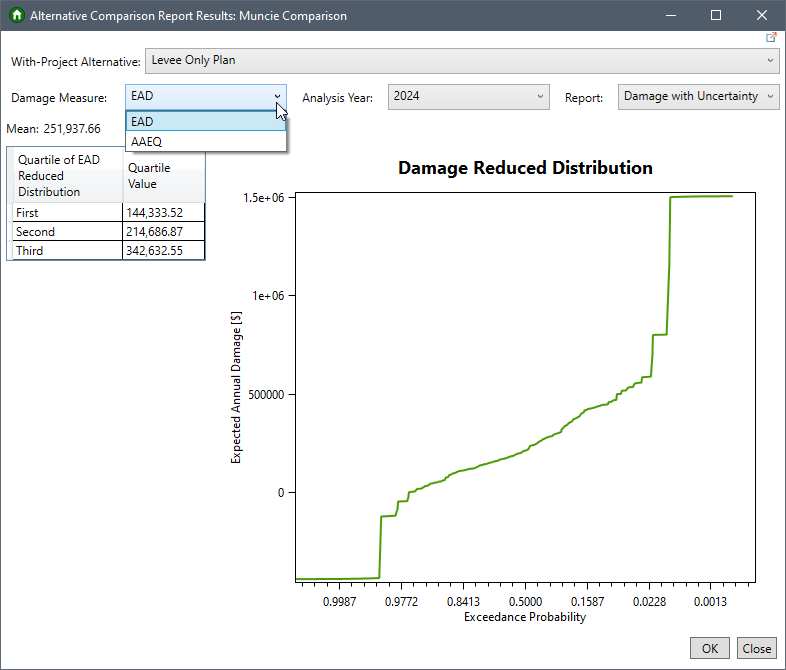Click the pop-out icon at top right
Image resolution: width=786 pixels, height=670 pixels.
point(771,37)
